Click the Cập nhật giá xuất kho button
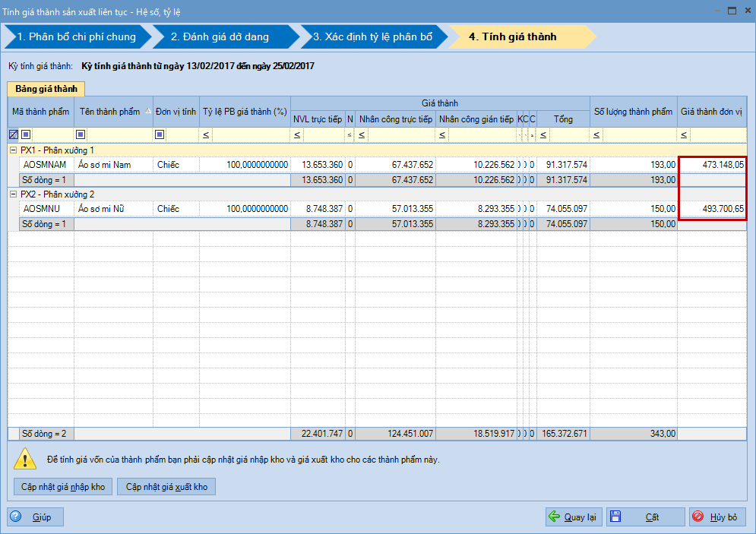 click(x=166, y=487)
